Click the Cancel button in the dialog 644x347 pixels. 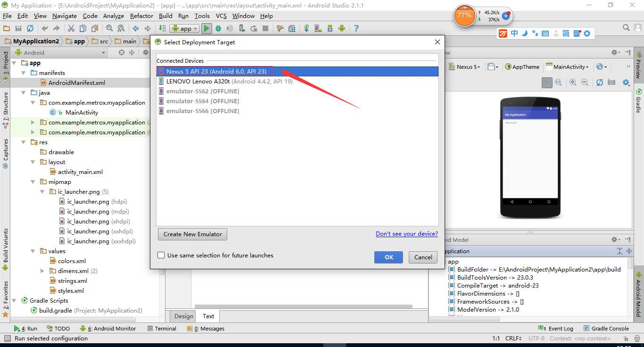coord(423,257)
